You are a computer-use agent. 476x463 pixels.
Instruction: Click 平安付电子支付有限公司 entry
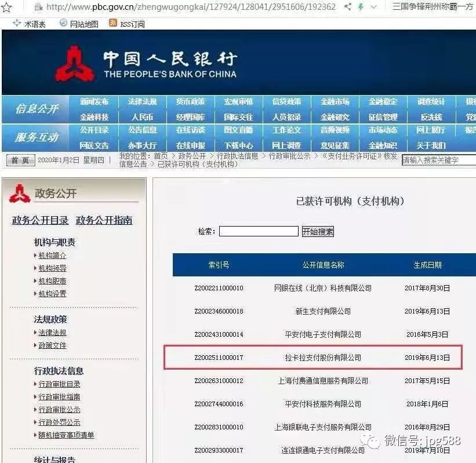click(x=323, y=334)
